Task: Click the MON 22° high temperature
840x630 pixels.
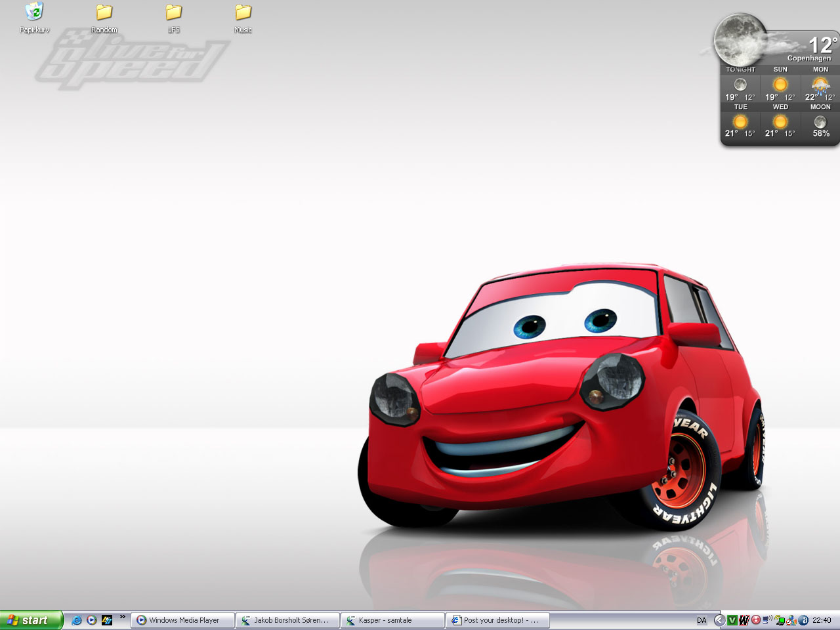Action: point(812,97)
